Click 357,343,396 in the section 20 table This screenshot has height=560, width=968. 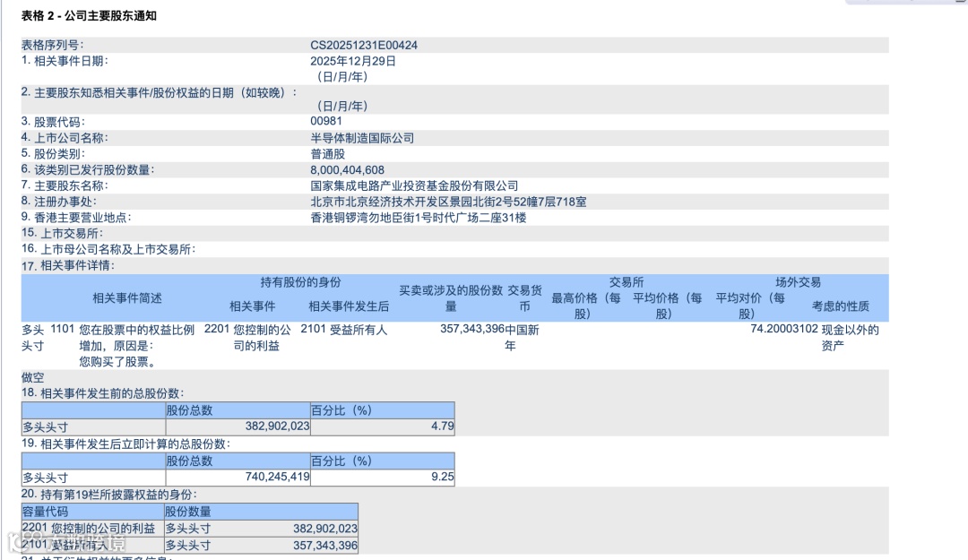325,545
